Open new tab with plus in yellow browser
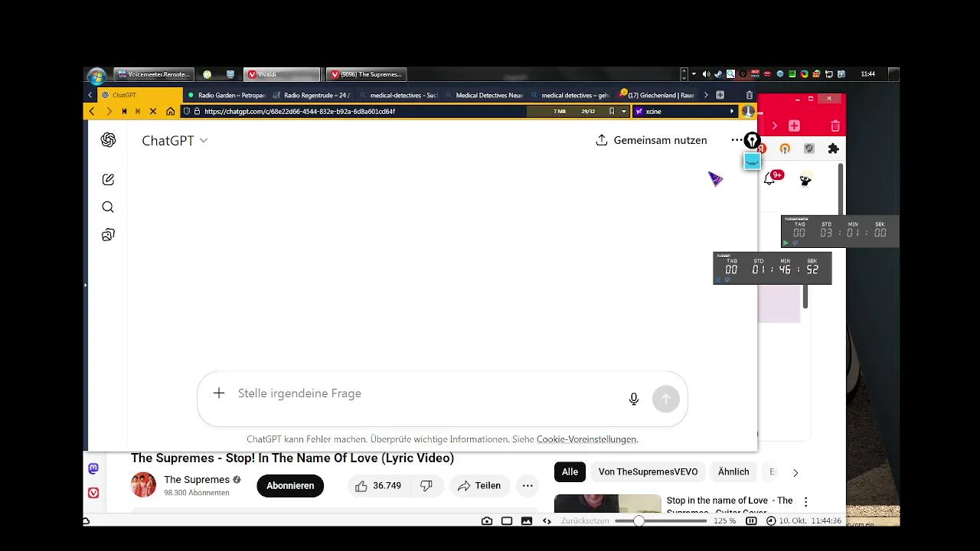This screenshot has height=551, width=980. coord(720,95)
